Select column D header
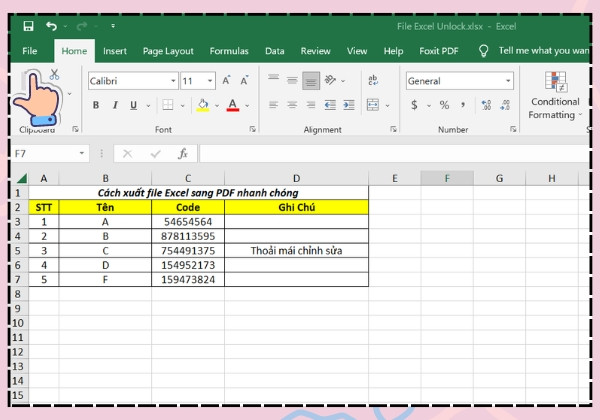This screenshot has height=420, width=600. point(296,178)
